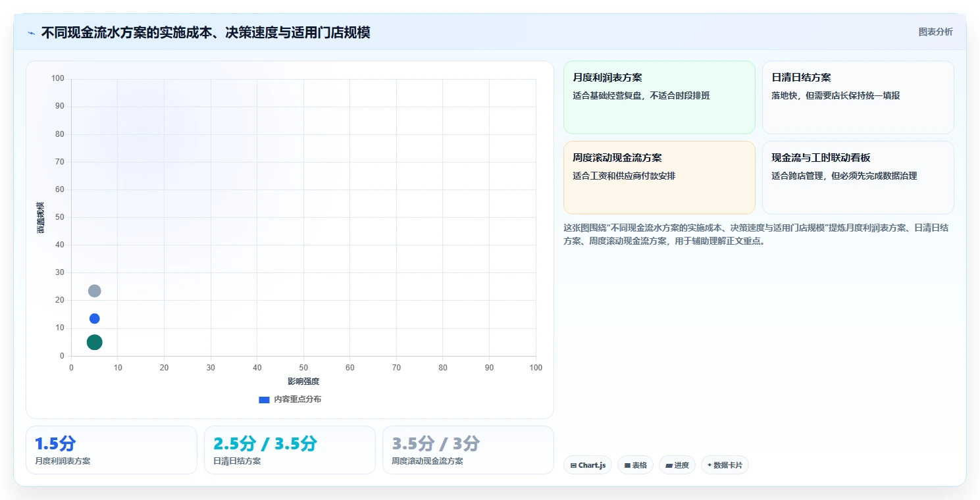The width and height of the screenshot is (980, 500).
Task: Click 落地快，但需要店长保持统一填报 description
Action: tap(836, 95)
